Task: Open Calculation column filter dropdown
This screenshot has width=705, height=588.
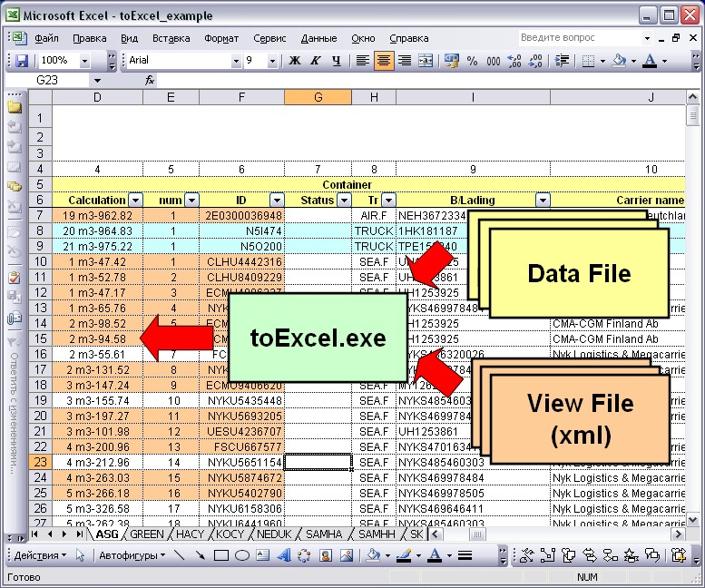Action: [x=135, y=200]
